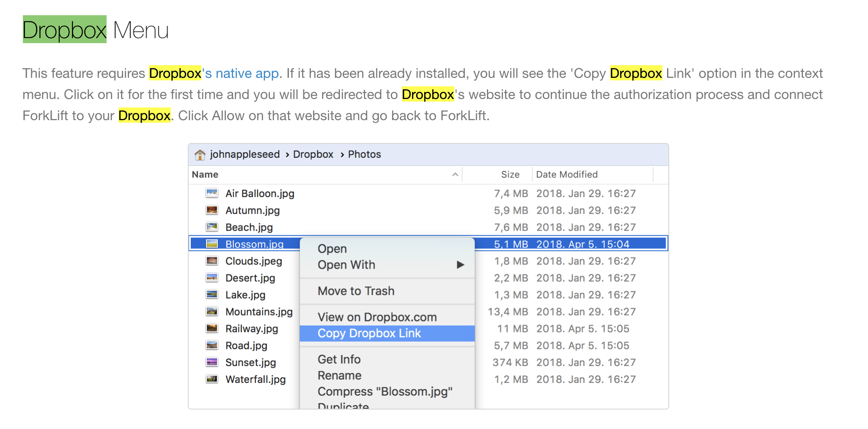Select the Clouds.jpeg file name

(254, 261)
